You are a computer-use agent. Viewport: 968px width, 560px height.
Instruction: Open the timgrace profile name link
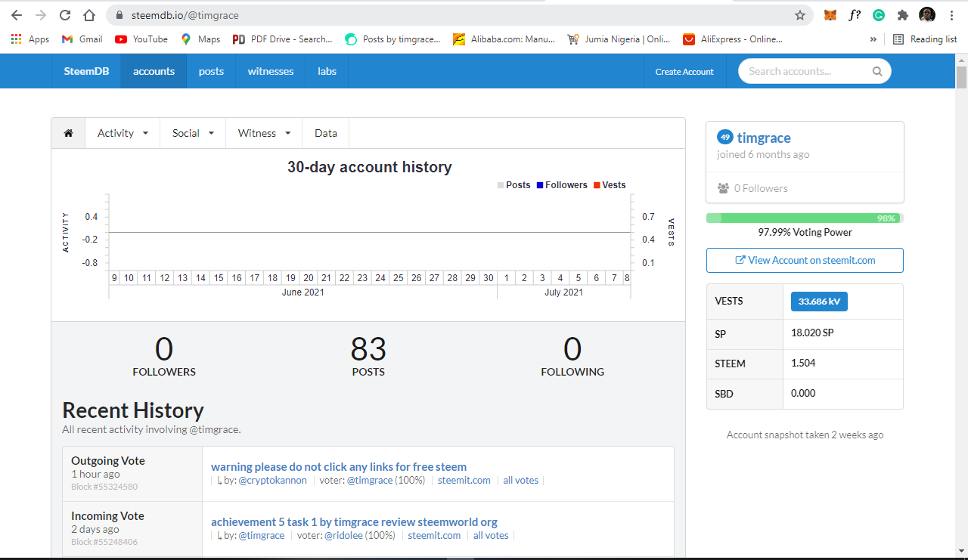764,138
